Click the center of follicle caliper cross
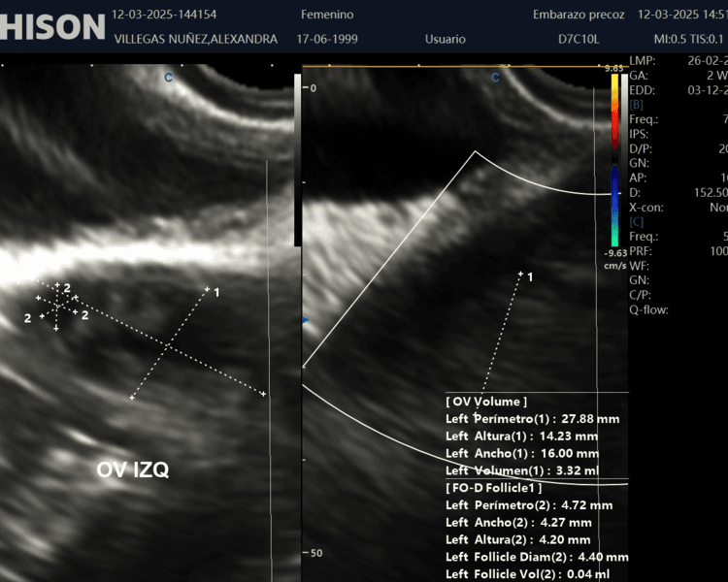The width and height of the screenshot is (728, 582). (56, 305)
